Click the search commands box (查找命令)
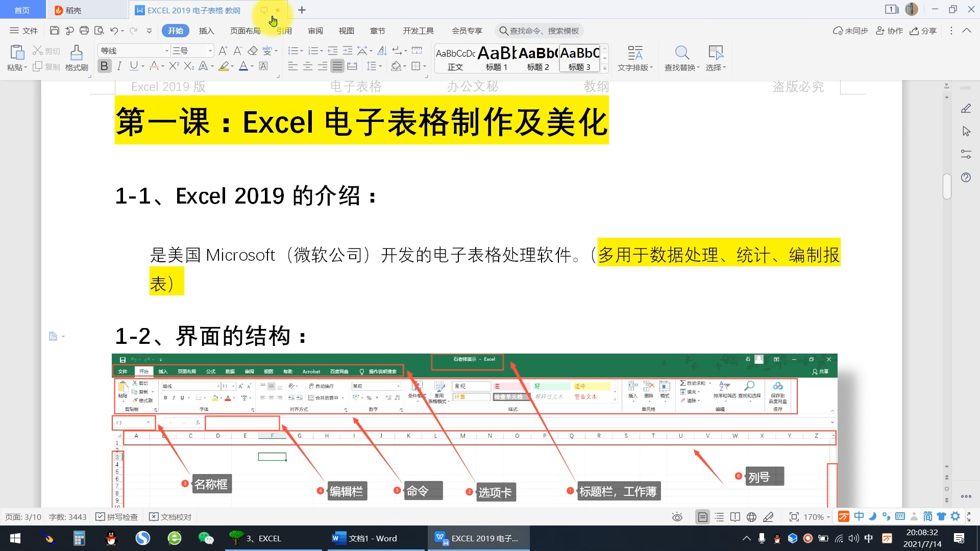Image resolution: width=980 pixels, height=551 pixels. [539, 31]
